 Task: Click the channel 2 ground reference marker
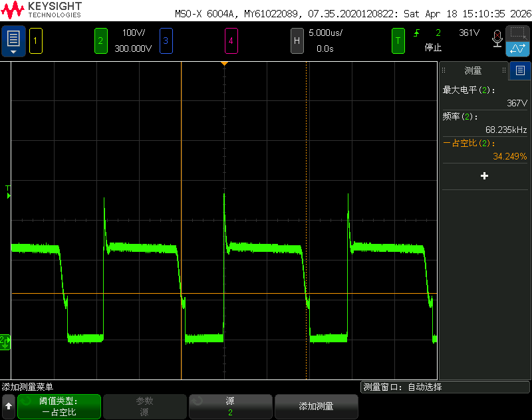[x=5, y=342]
